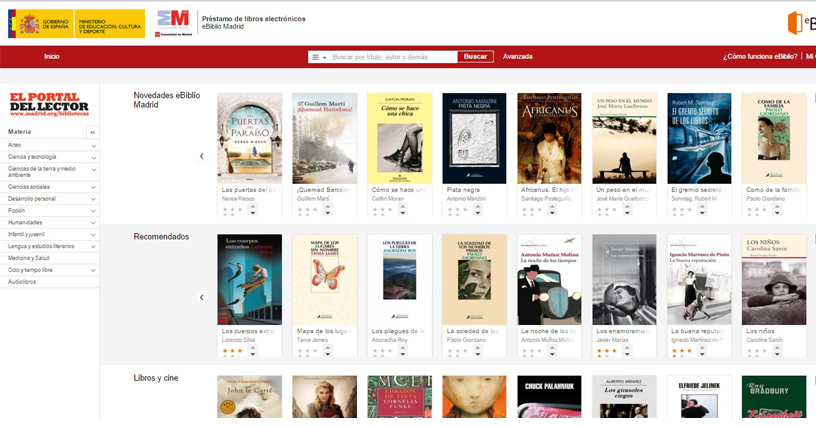Open the Ray Bradbury book cover
Image resolution: width=816 pixels, height=426 pixels.
click(x=774, y=397)
